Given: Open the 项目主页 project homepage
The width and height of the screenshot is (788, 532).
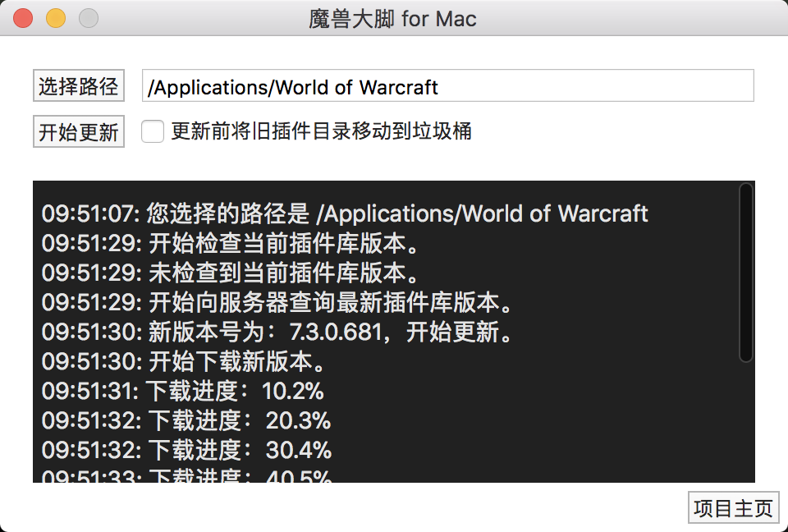Looking at the screenshot, I should 733,508.
